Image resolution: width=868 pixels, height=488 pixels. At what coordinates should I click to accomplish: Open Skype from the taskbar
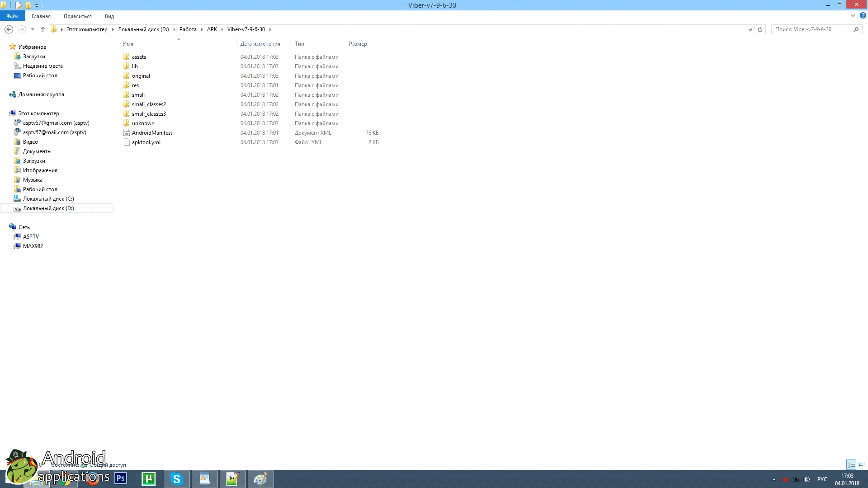(176, 479)
